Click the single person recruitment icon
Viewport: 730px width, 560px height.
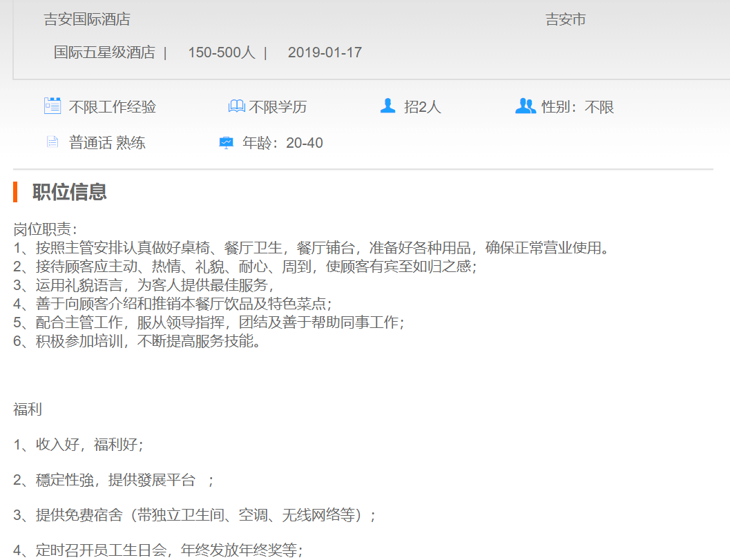coord(387,106)
